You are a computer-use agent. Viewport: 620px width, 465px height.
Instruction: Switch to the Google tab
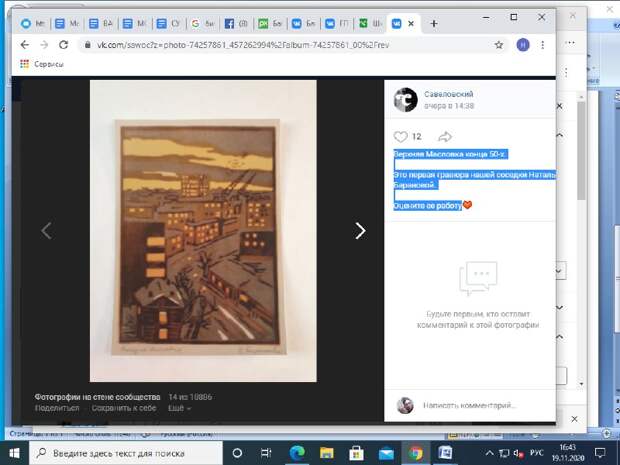(203, 24)
